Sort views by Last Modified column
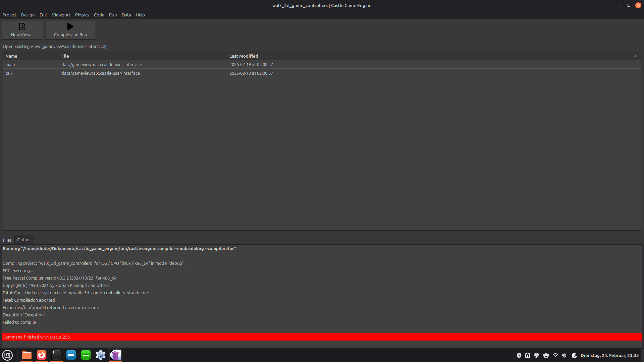Image resolution: width=644 pixels, height=362 pixels. click(x=244, y=56)
